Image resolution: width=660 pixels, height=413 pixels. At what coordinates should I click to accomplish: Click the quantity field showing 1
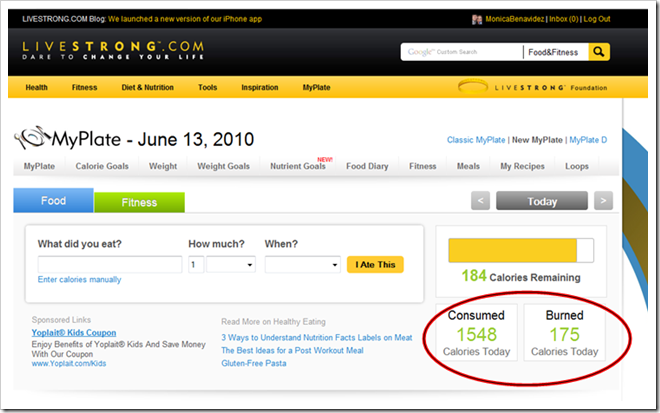pyautogui.click(x=196, y=264)
